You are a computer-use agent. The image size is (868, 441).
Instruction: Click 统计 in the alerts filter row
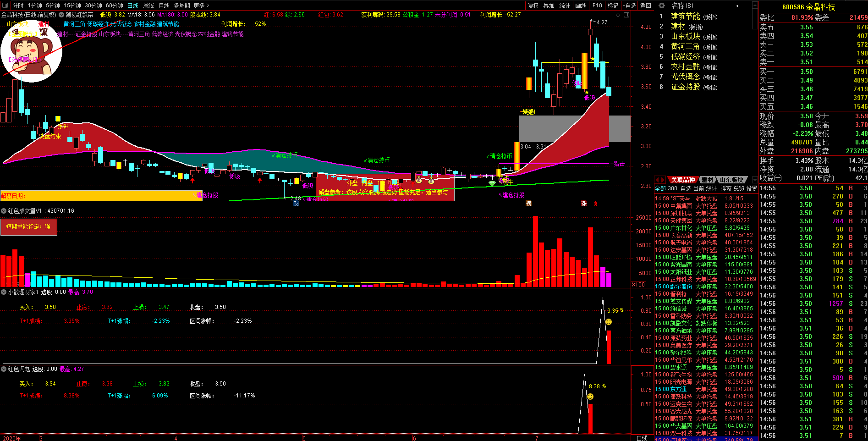(x=711, y=188)
